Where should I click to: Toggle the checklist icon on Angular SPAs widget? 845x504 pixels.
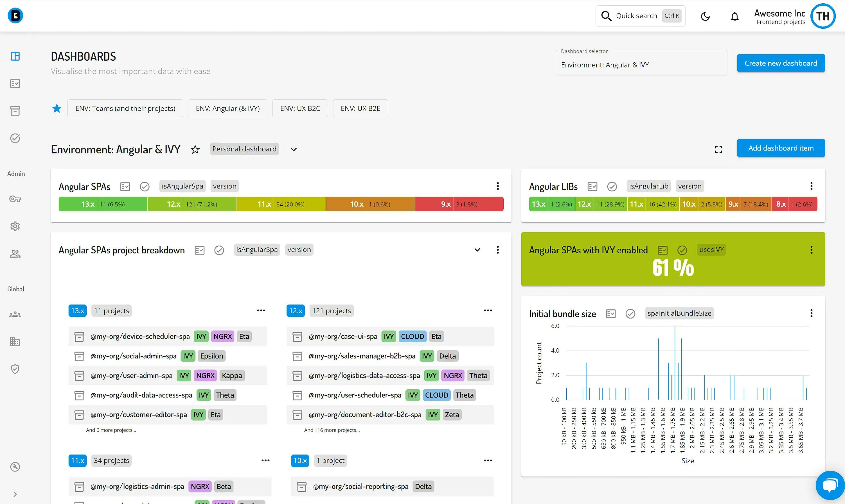coord(125,187)
